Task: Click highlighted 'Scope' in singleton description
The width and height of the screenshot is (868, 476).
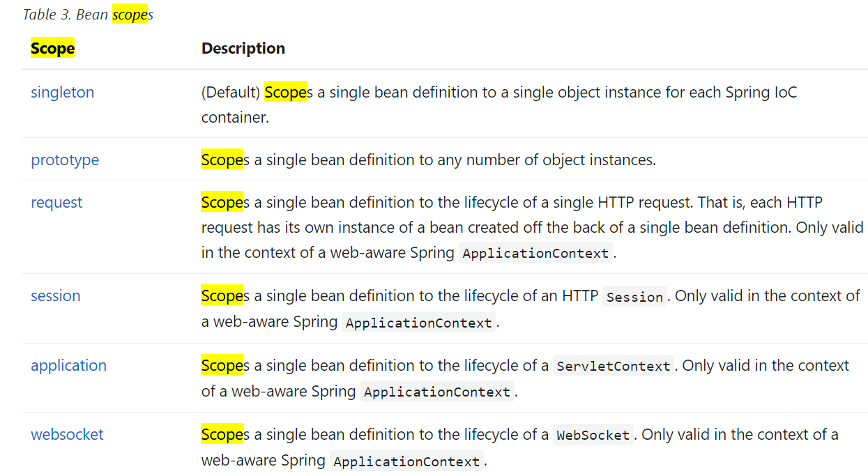Action: [285, 92]
